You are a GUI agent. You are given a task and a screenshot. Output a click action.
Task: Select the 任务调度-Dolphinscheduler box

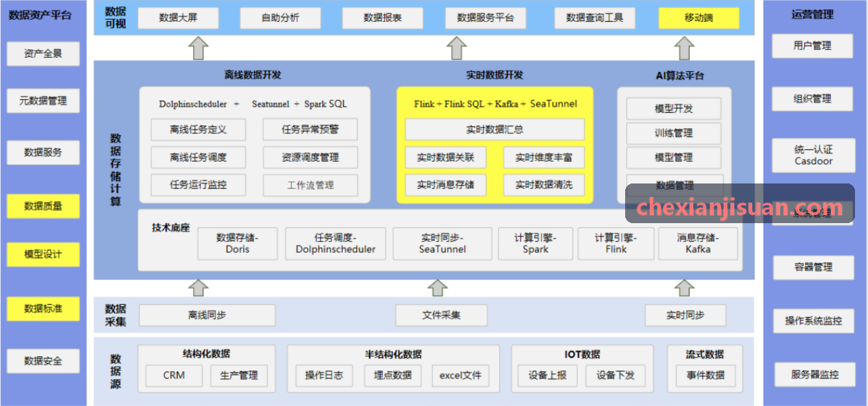click(x=335, y=244)
